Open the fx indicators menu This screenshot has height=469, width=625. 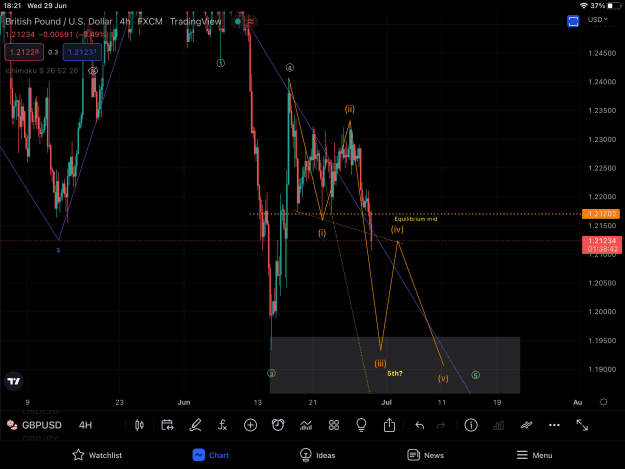click(222, 425)
